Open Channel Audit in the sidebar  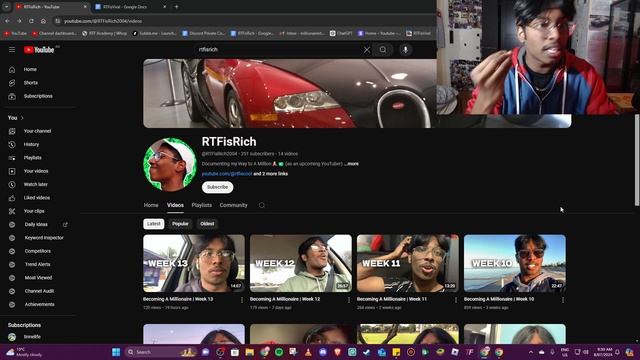coord(39,291)
